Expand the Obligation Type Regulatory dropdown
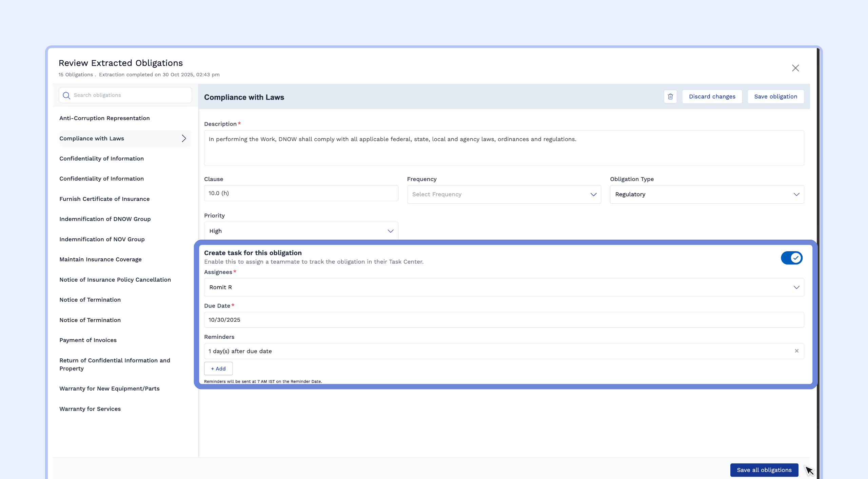The image size is (868, 479). click(x=707, y=194)
